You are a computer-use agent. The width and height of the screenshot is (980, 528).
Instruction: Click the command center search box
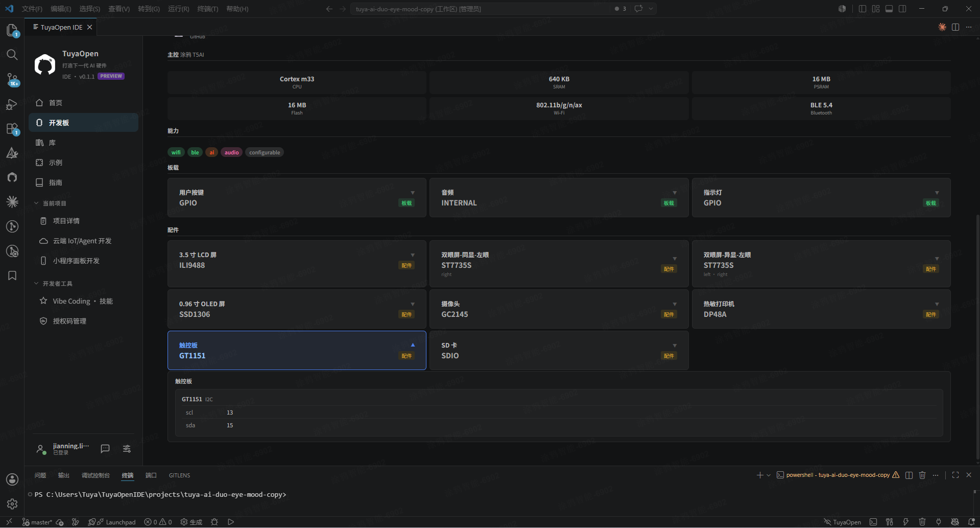480,9
